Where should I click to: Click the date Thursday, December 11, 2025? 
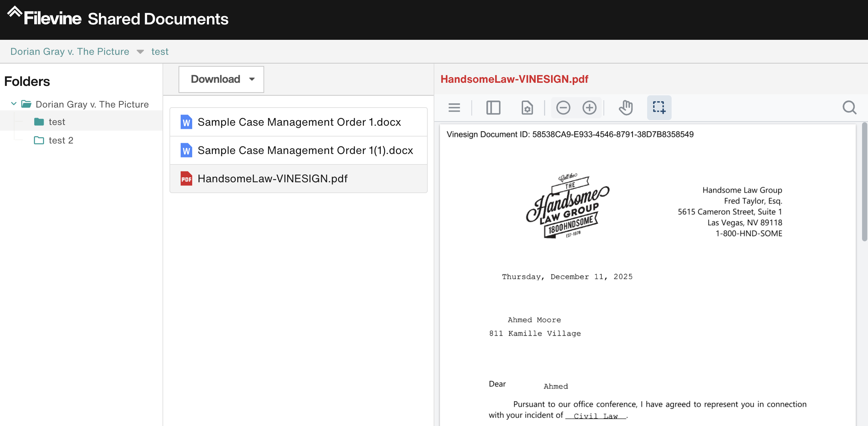567,277
